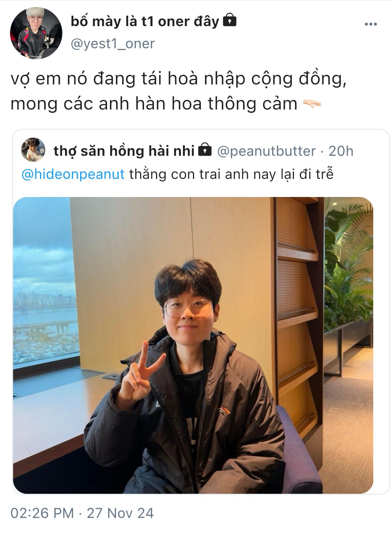Click the second line 'mong các anh hàn hoa thông cảm'
This screenshot has height=533, width=392.
[x=154, y=104]
